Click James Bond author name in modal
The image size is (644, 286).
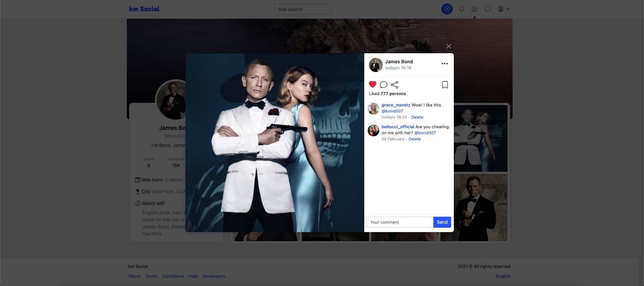[x=399, y=62]
